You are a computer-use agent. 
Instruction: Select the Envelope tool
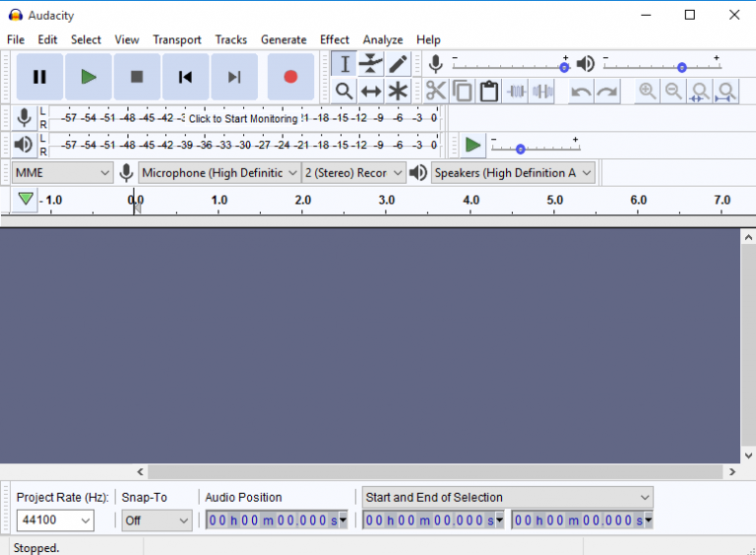point(371,64)
